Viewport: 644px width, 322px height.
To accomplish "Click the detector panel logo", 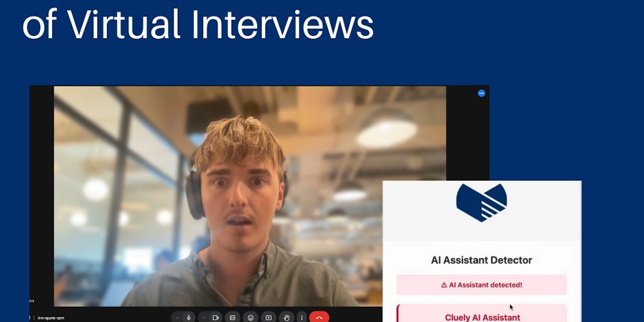I will 481,203.
